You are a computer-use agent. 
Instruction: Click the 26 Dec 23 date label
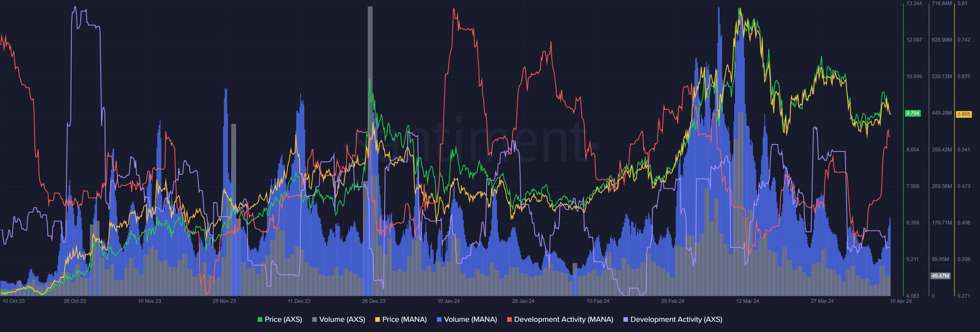374,301
